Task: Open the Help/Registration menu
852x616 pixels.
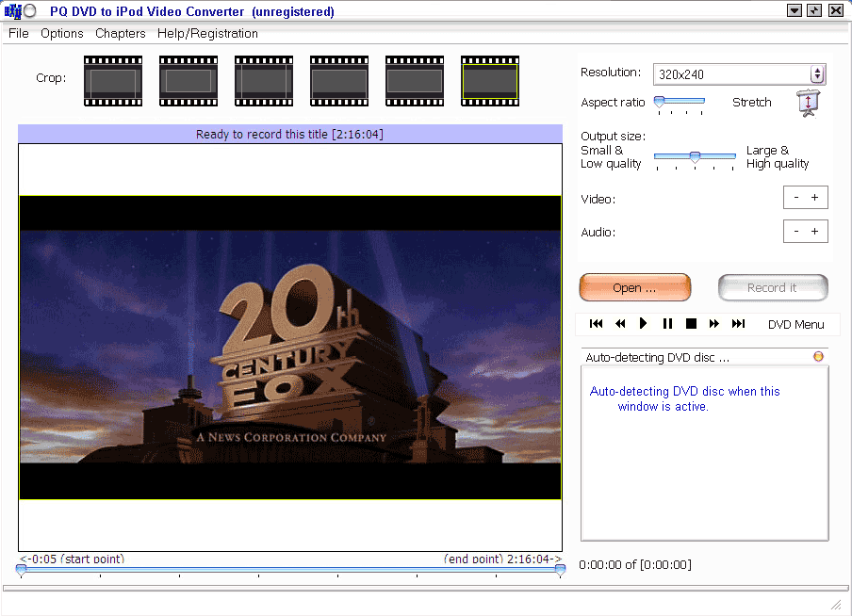Action: (207, 33)
